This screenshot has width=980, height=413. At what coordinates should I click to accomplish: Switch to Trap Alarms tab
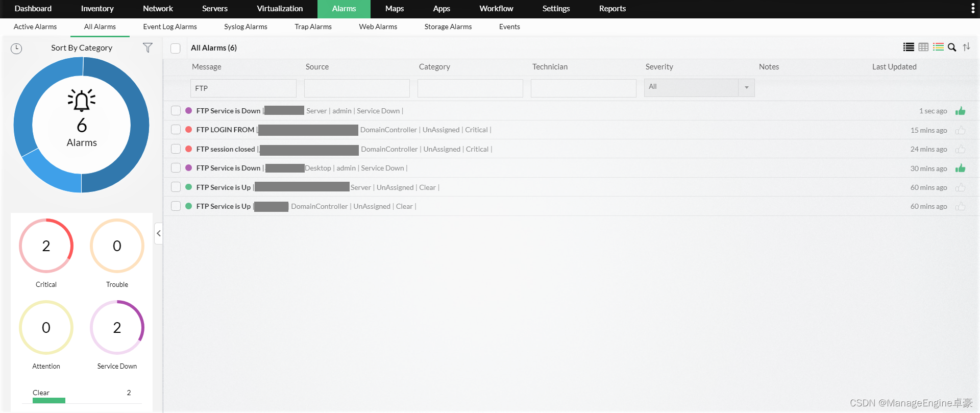click(x=313, y=27)
